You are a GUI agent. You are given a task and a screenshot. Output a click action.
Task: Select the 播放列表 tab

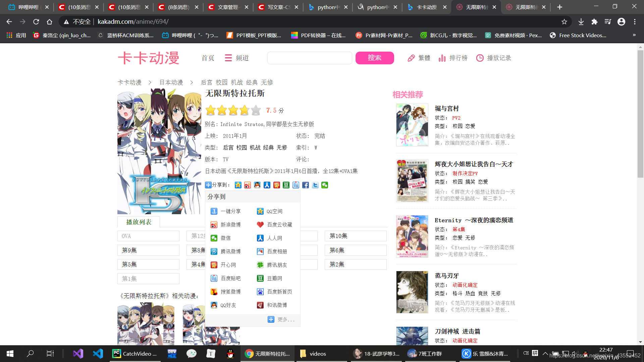coord(139,222)
